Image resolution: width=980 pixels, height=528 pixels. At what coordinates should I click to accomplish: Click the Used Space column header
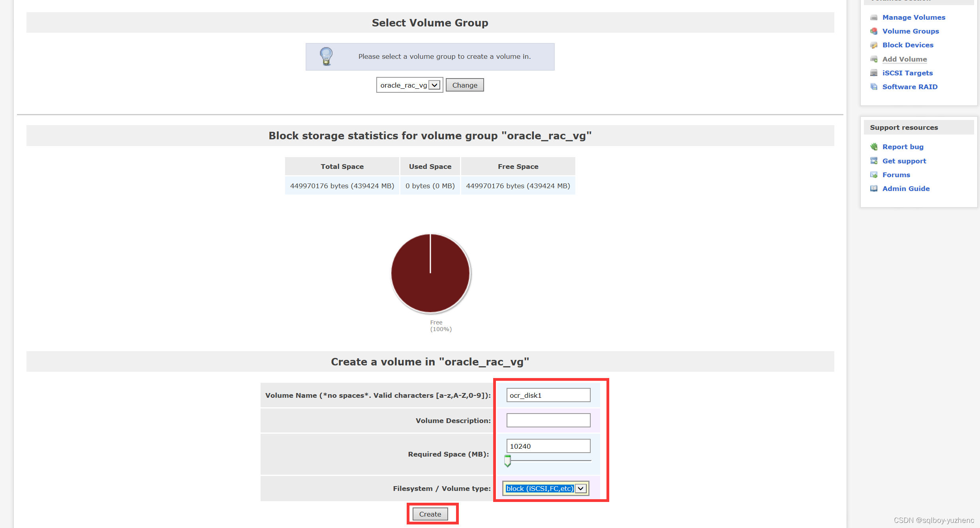pos(430,167)
